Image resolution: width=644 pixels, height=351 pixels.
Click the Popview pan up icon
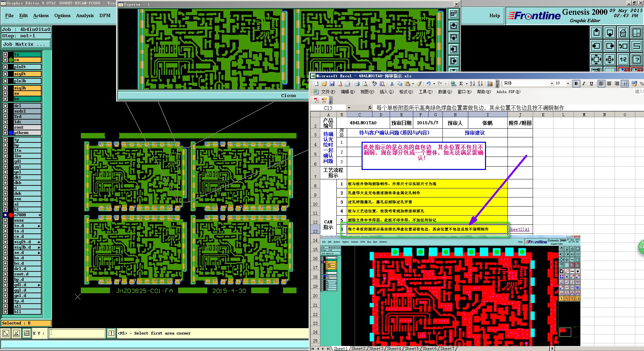pyautogui.click(x=453, y=26)
